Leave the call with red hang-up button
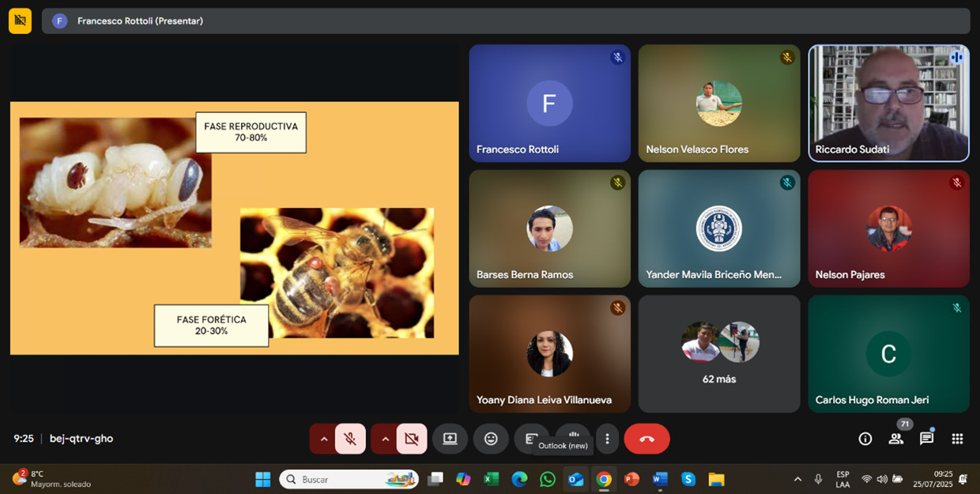 pos(646,439)
